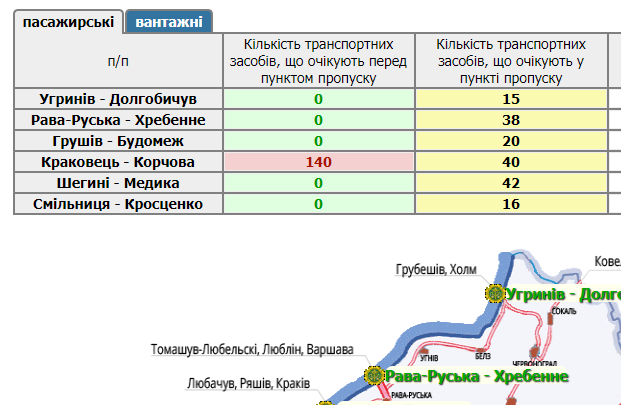
Task: Click the Томашув-Любельскі, Люблін, Варшава direction label
Action: pos(252,350)
